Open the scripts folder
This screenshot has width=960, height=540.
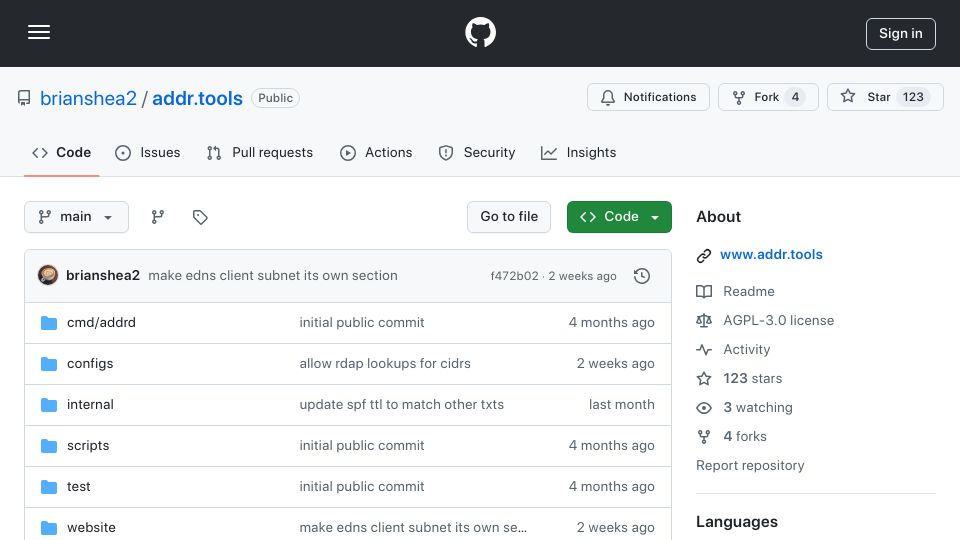88,446
